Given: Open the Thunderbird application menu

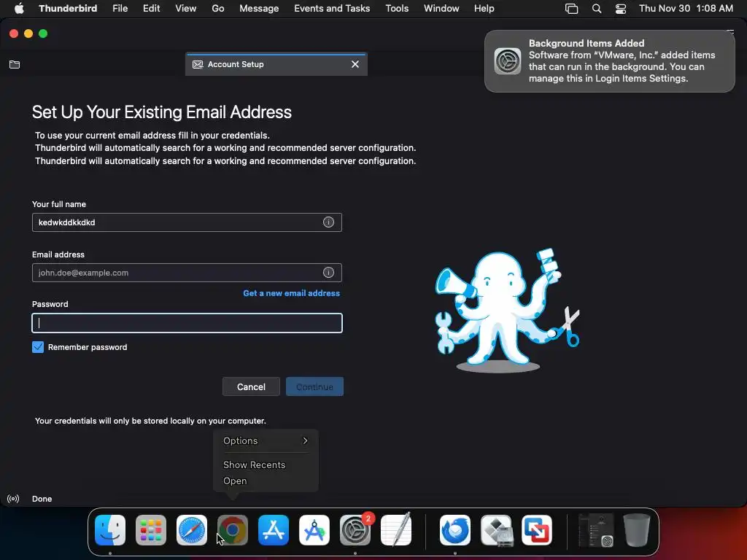Looking at the screenshot, I should pyautogui.click(x=68, y=9).
